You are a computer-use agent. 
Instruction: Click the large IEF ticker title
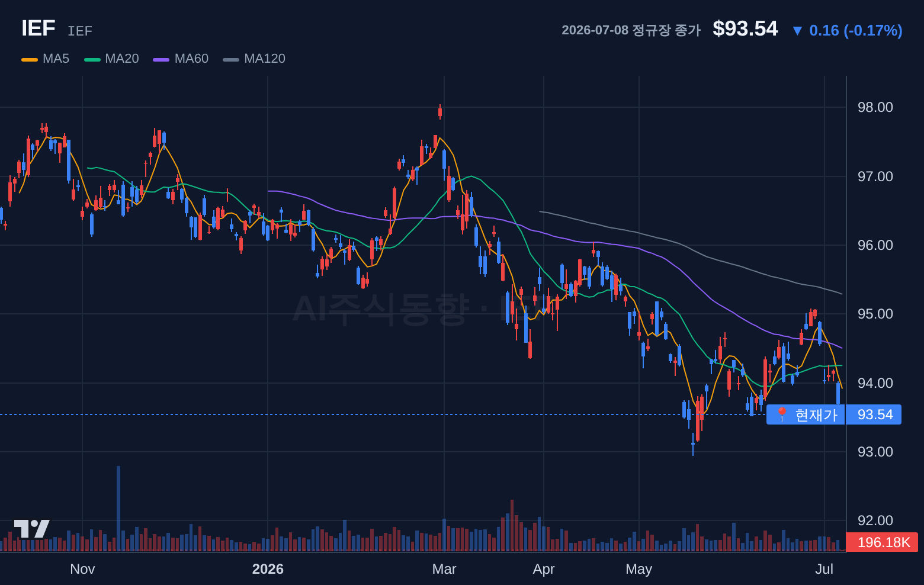[x=38, y=28]
